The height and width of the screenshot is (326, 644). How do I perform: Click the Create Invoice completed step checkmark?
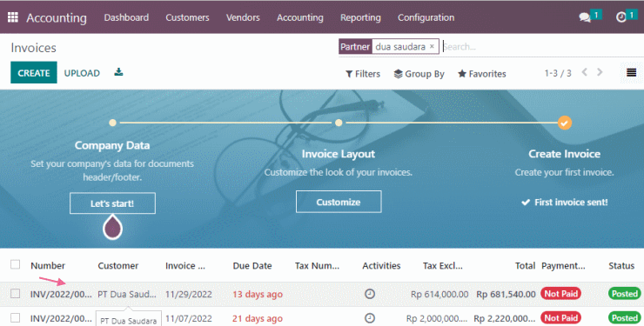tap(564, 123)
